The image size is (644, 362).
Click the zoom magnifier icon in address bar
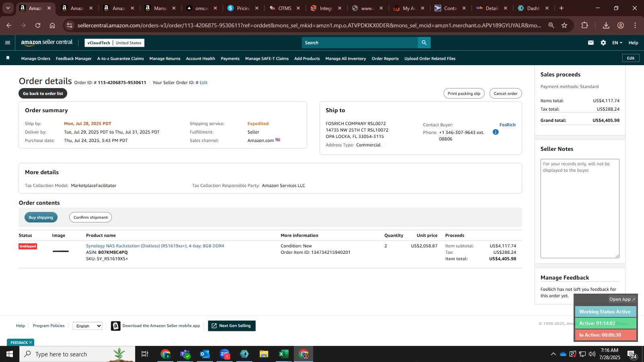(551, 25)
